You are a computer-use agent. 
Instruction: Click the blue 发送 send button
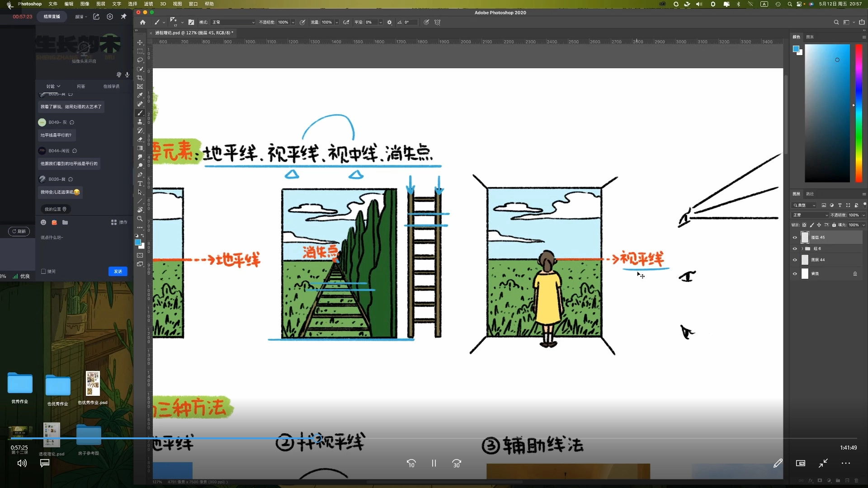118,271
